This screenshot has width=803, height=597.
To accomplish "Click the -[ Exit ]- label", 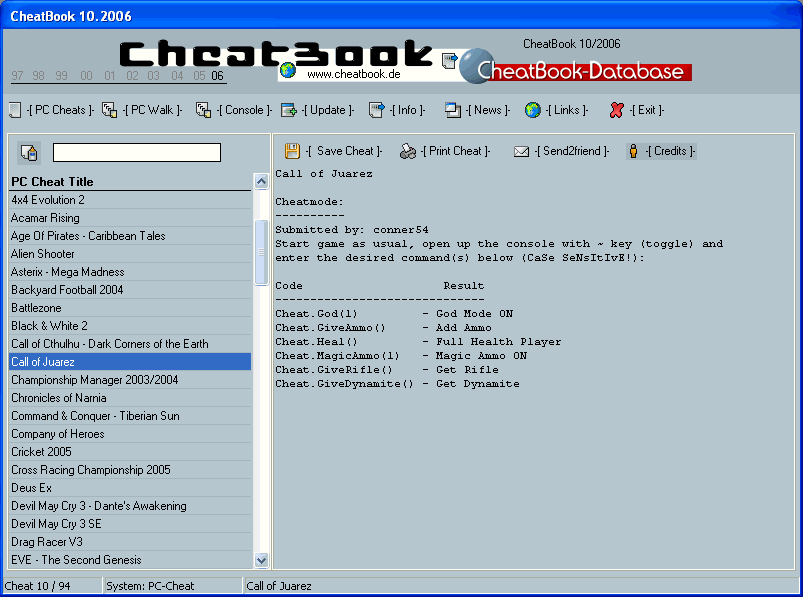I will click(x=647, y=110).
